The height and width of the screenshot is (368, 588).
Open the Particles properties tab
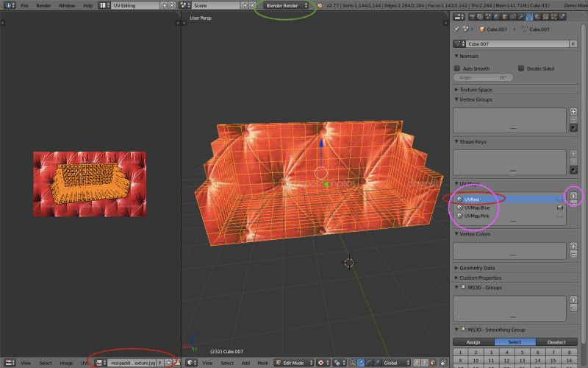coord(554,16)
